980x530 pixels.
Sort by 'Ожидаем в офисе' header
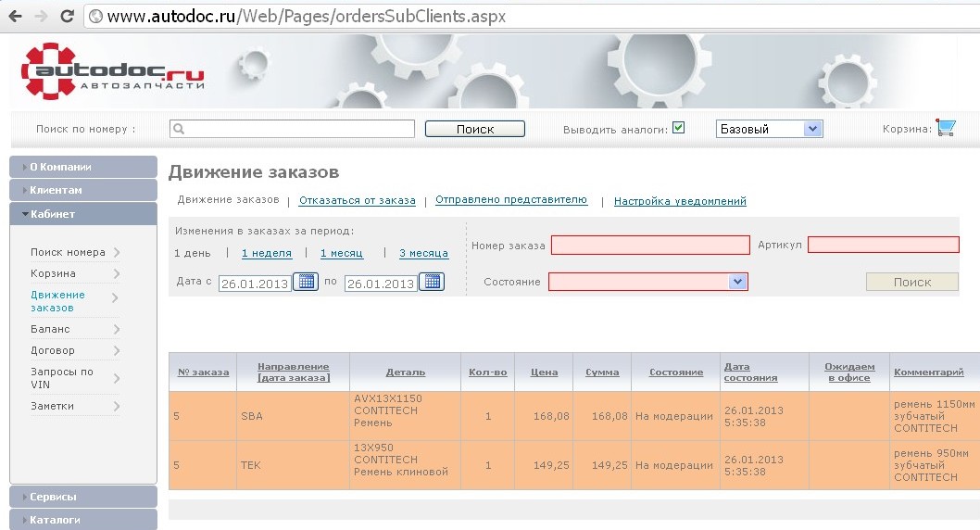849,372
